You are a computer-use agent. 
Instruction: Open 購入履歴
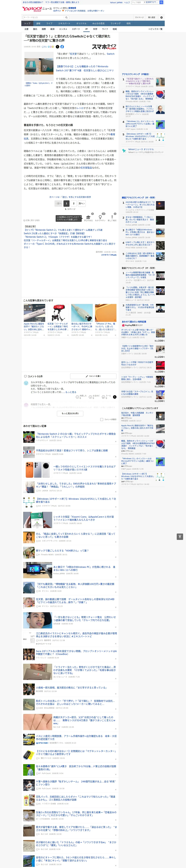(152, 17)
